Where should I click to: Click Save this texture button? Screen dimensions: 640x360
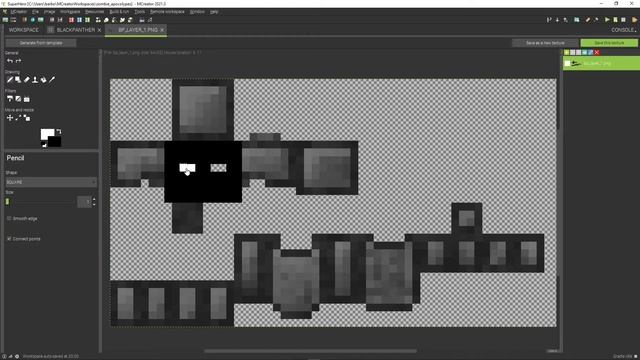coord(609,43)
